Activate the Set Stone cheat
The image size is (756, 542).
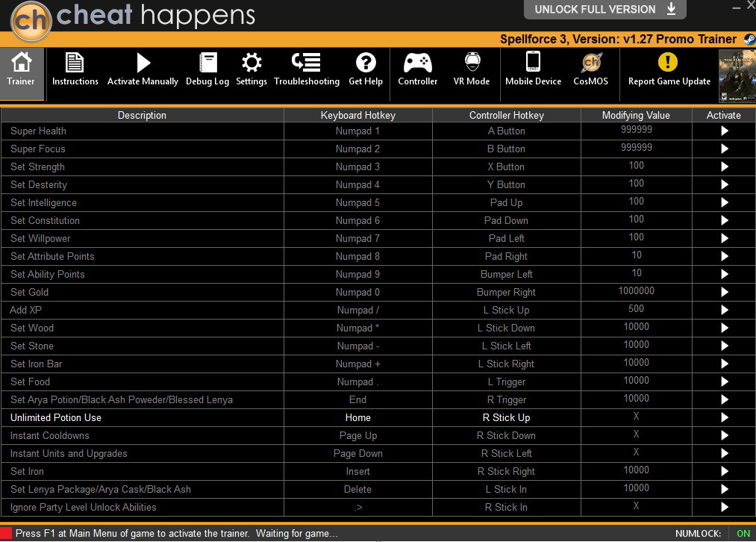tap(724, 346)
